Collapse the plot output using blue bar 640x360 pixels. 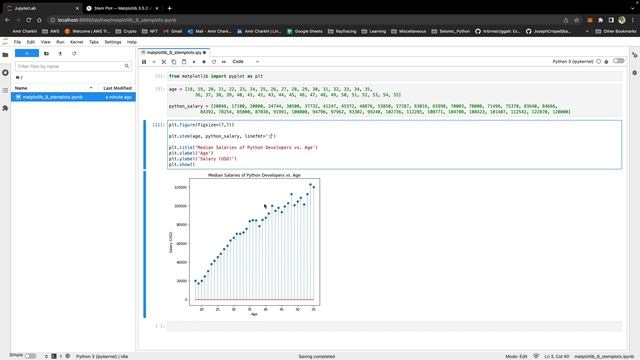click(x=144, y=244)
